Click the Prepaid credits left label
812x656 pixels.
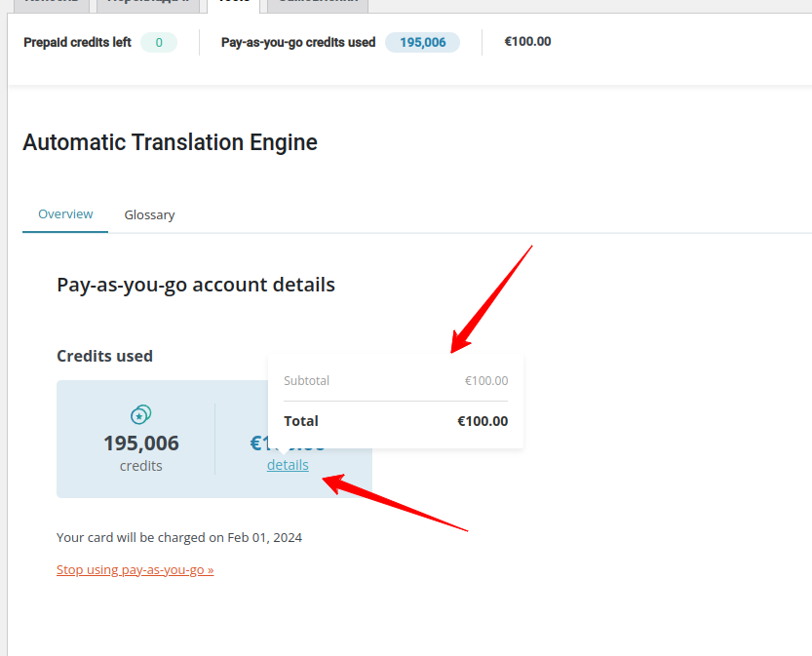77,43
